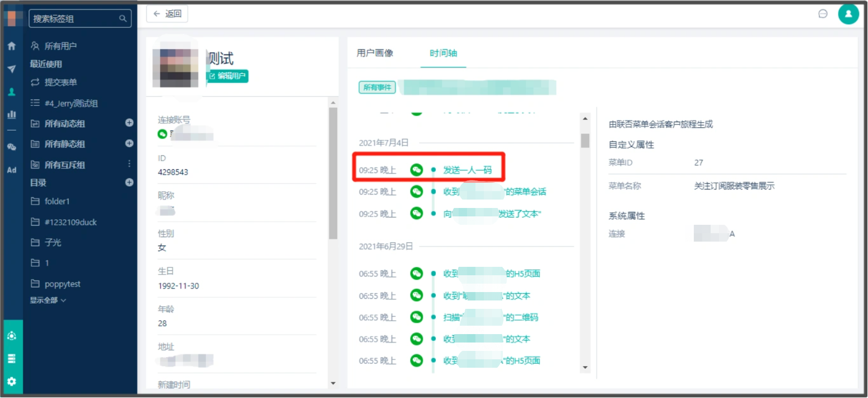Open the first 的H5页面 event at 06:55
The height and width of the screenshot is (398, 868).
coord(492,274)
